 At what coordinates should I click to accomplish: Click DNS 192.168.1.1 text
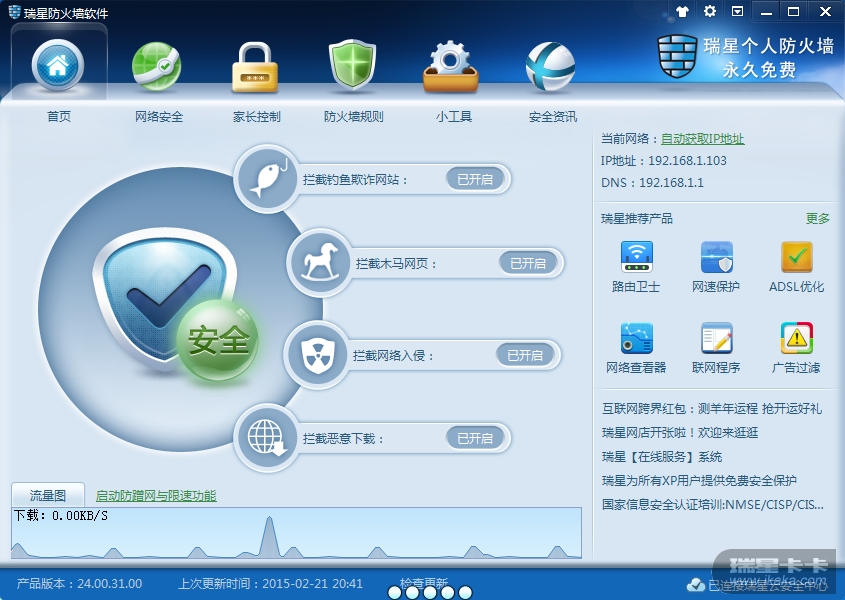pos(652,183)
